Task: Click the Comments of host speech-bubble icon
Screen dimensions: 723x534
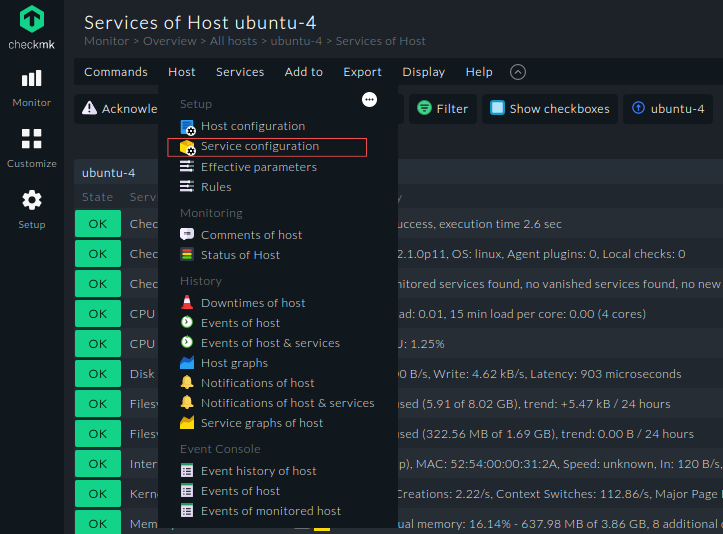Action: coord(187,234)
